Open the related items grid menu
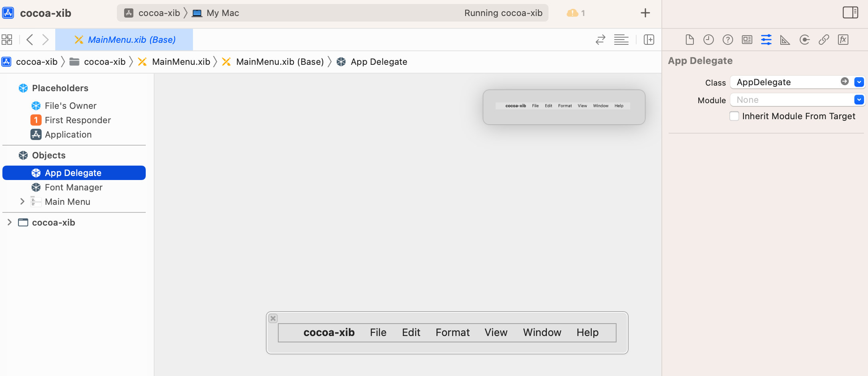This screenshot has width=868, height=376. 7,40
